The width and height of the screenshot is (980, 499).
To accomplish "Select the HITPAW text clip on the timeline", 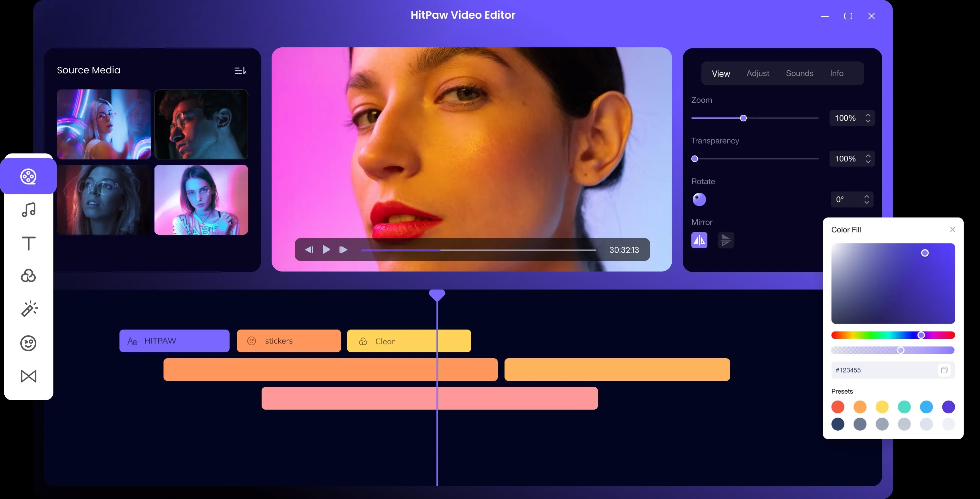I will point(174,341).
